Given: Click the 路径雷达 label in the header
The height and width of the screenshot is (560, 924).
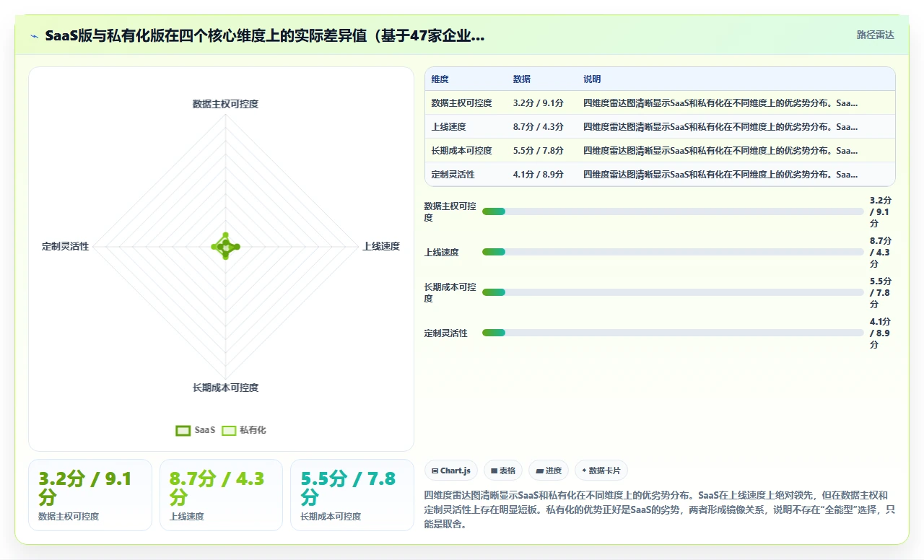Looking at the screenshot, I should pyautogui.click(x=876, y=35).
